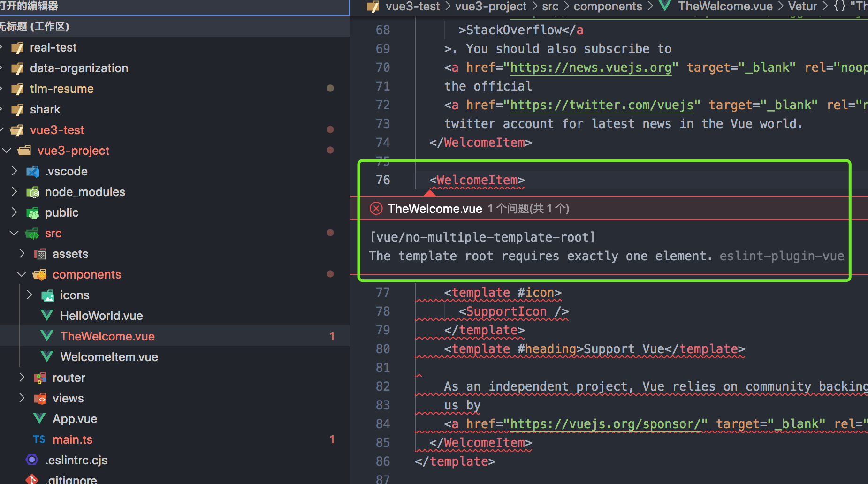868x484 pixels.
Task: Click the TS icon beside main.ts
Action: click(39, 439)
